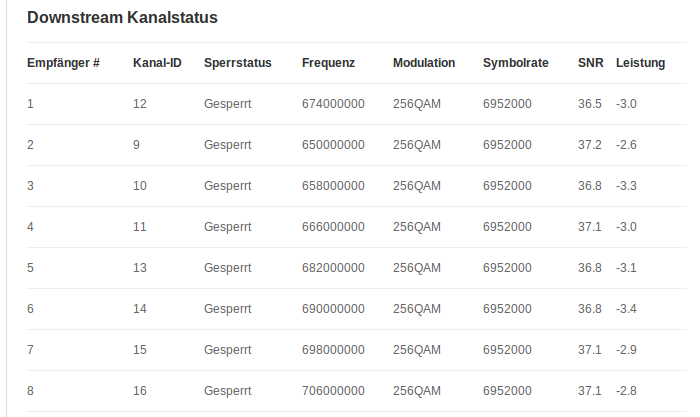
Task: Select the Modulation column header
Action: point(424,63)
